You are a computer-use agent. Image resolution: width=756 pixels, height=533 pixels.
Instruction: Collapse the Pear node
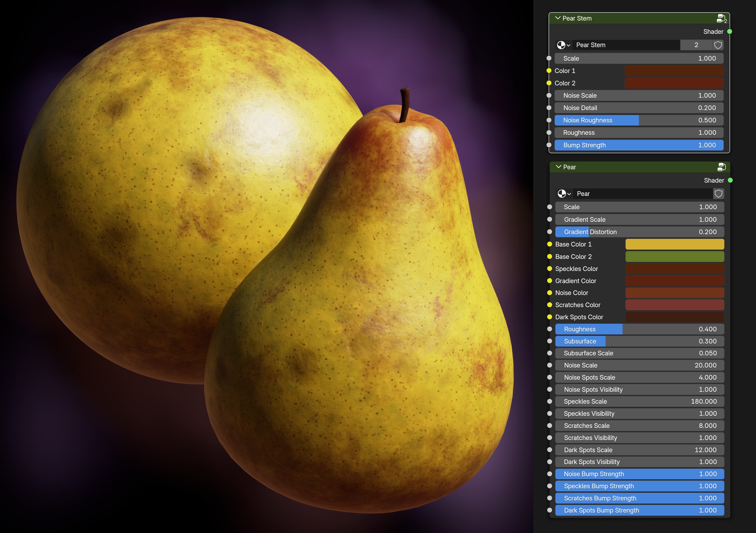(559, 167)
